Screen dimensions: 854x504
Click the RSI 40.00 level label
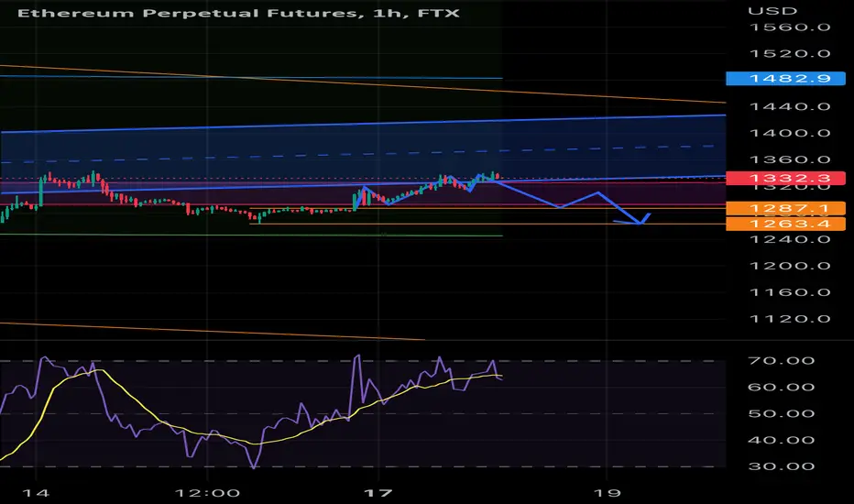[782, 440]
